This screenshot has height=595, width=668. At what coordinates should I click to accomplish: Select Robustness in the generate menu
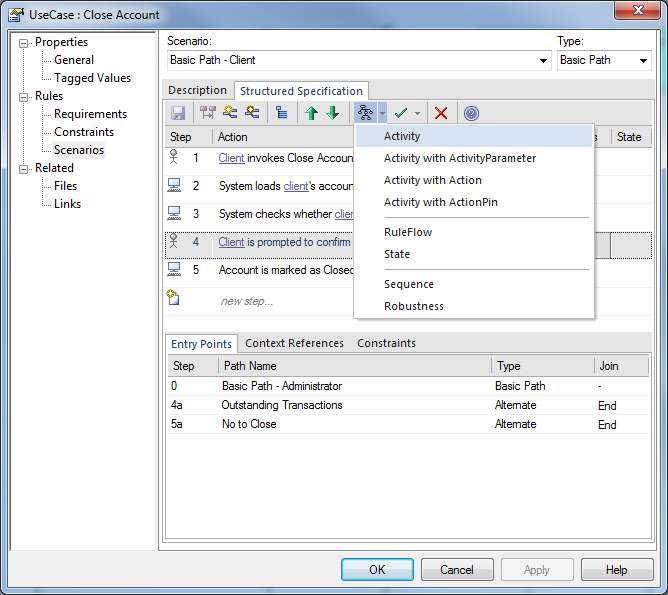pos(413,306)
